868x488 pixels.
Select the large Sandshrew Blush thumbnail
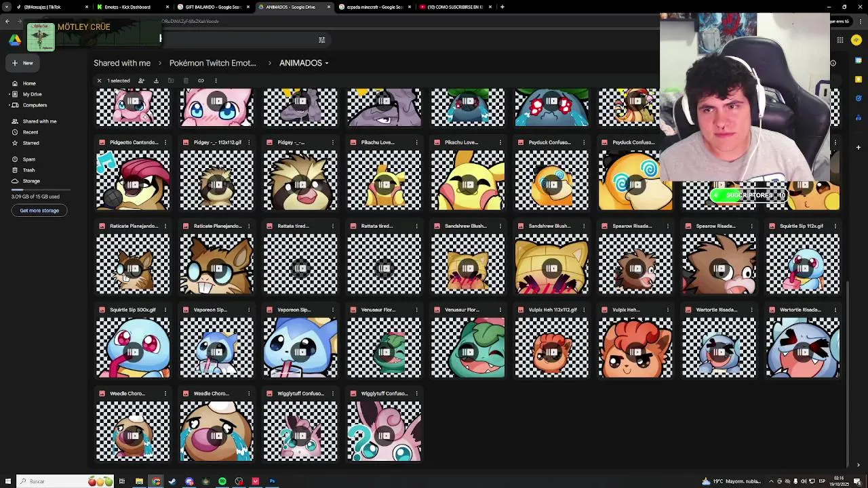pyautogui.click(x=551, y=264)
